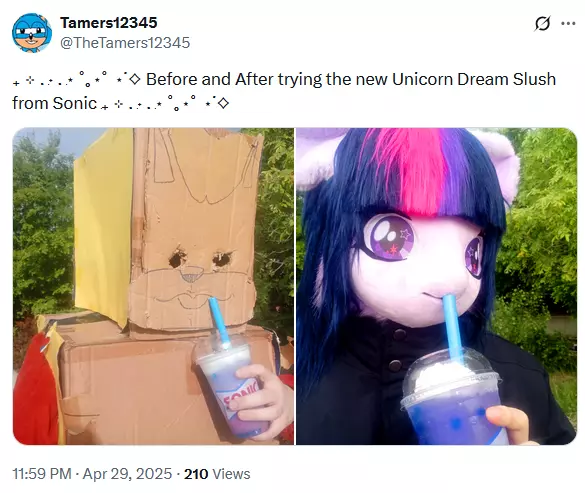The width and height of the screenshot is (585, 493).
Task: Click the Grok slashed-circle icon
Action: pyautogui.click(x=542, y=24)
